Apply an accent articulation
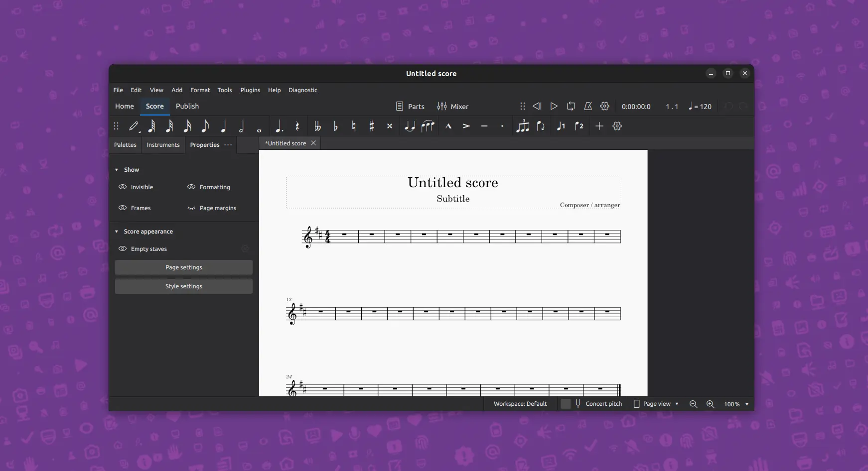This screenshot has height=471, width=868. [x=466, y=126]
